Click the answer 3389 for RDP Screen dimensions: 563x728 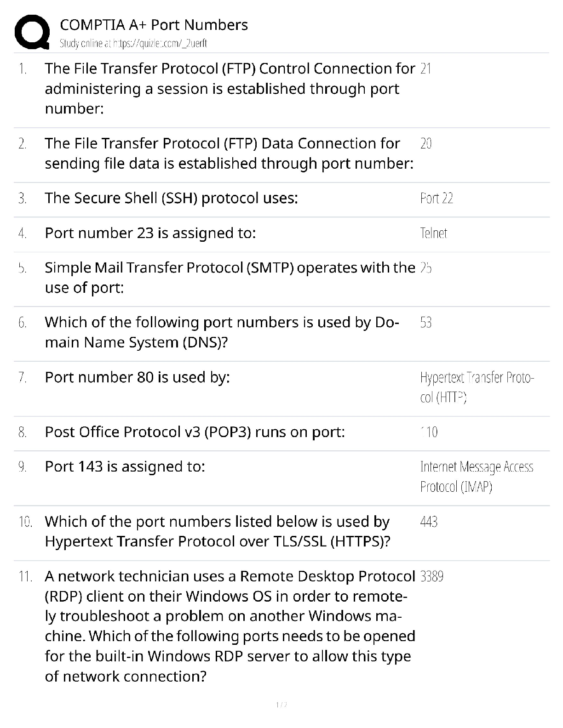click(431, 577)
